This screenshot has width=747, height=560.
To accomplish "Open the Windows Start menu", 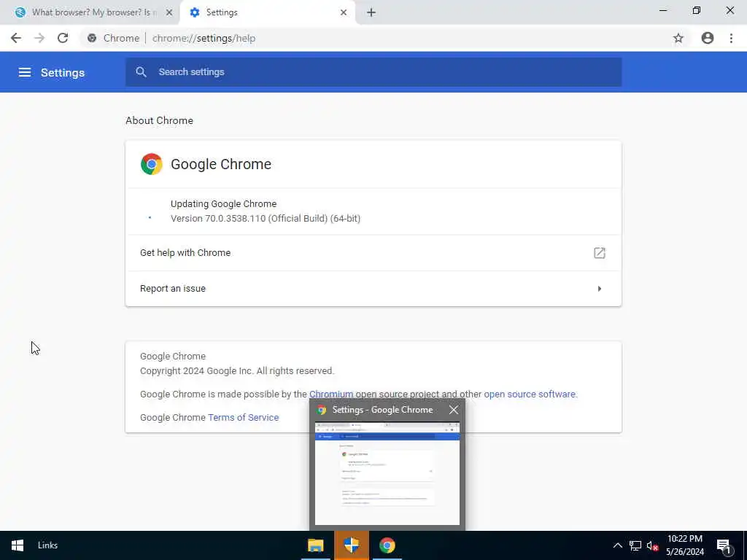I will click(18, 545).
